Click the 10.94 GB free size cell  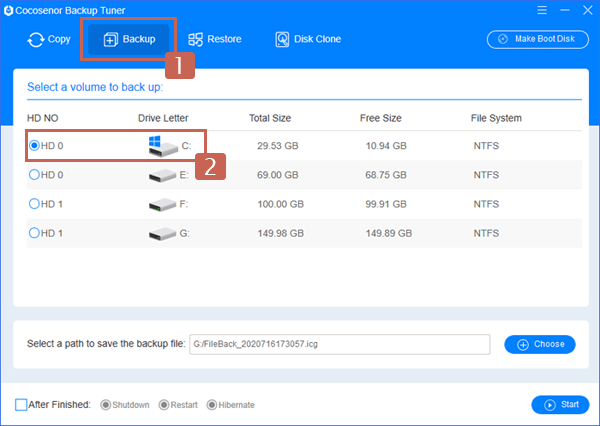pos(386,146)
